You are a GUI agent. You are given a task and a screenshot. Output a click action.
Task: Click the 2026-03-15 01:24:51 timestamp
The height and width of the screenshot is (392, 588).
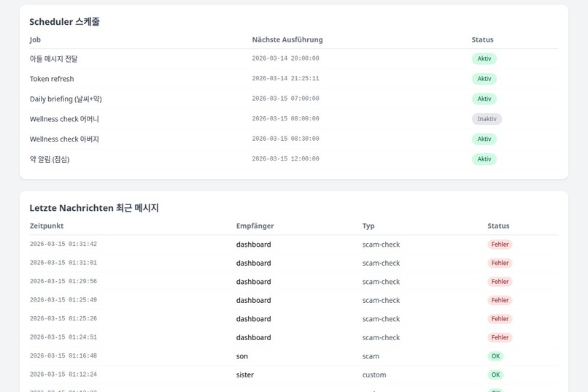[x=63, y=337]
